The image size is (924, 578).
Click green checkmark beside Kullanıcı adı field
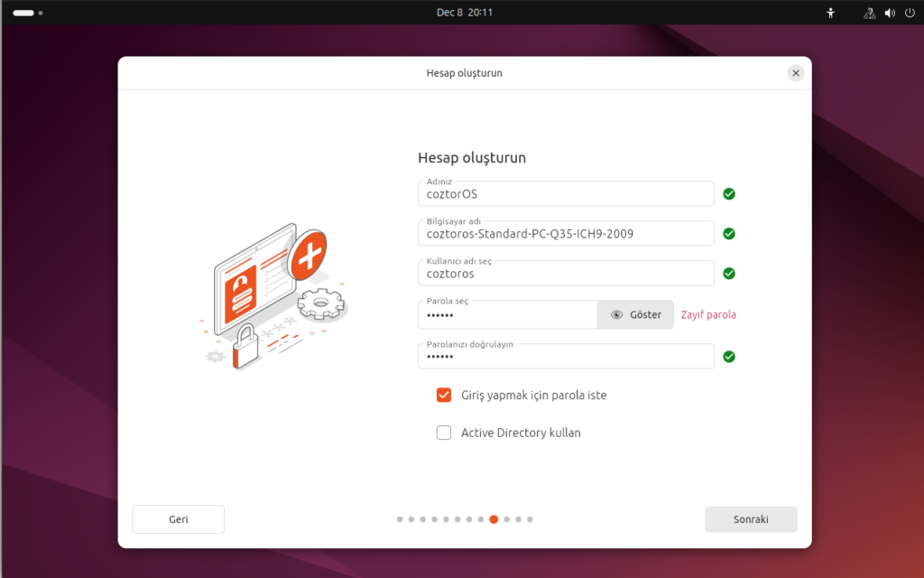click(x=729, y=274)
